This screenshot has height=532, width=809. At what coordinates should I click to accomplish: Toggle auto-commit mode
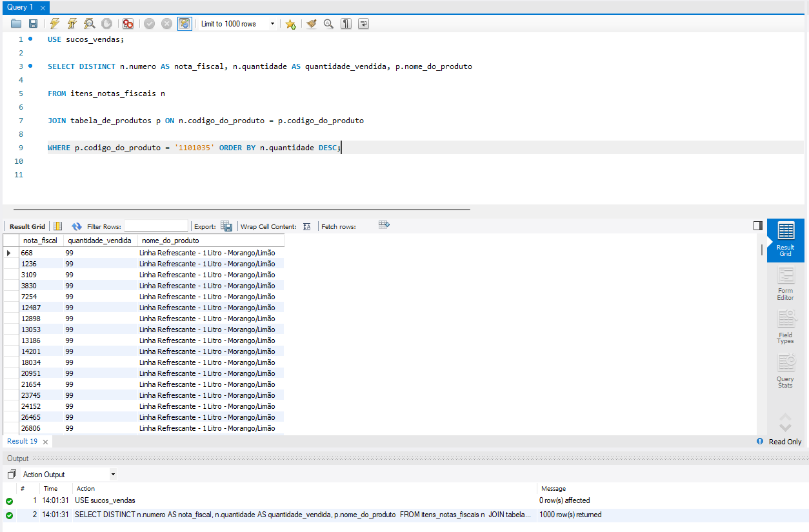[x=185, y=24]
